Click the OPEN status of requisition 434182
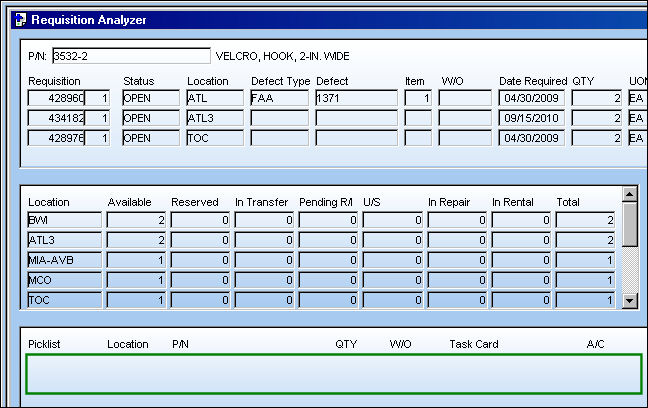Viewport: 648px width, 408px height. coord(151,118)
